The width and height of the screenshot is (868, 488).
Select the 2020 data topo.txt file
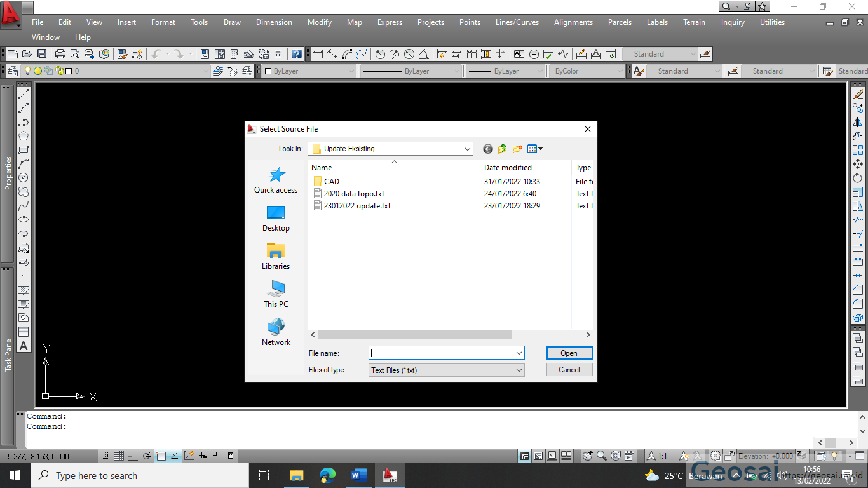tap(353, 193)
